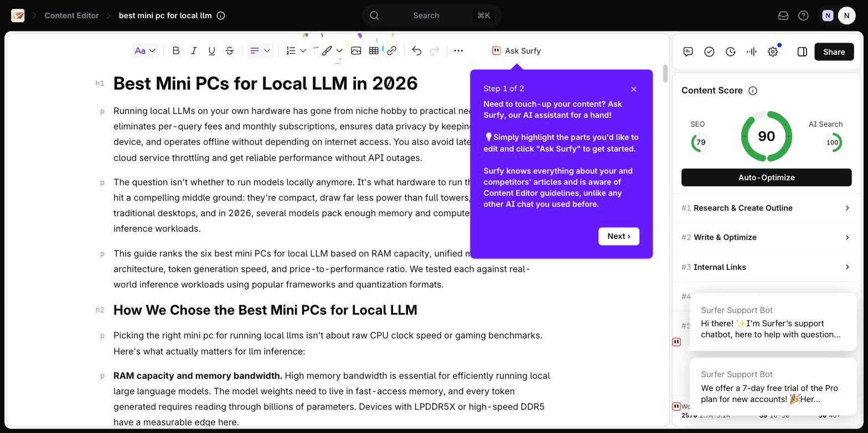This screenshot has width=868, height=433.
Task: Expand Internal Links section
Action: pos(766,267)
